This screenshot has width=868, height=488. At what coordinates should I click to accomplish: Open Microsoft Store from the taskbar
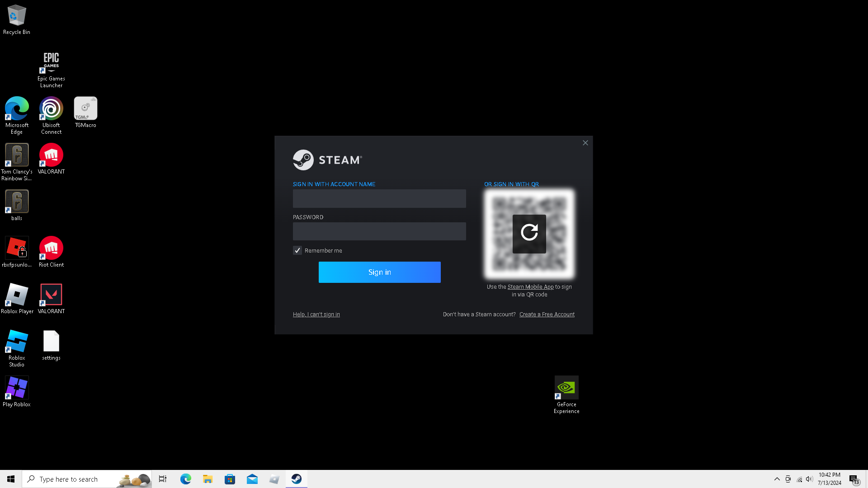click(230, 479)
